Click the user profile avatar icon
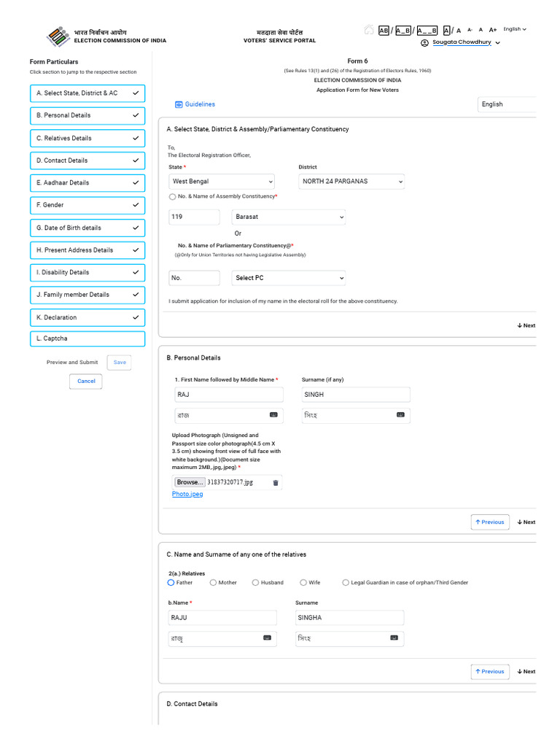Screen dimensions: 560x747 [424, 43]
